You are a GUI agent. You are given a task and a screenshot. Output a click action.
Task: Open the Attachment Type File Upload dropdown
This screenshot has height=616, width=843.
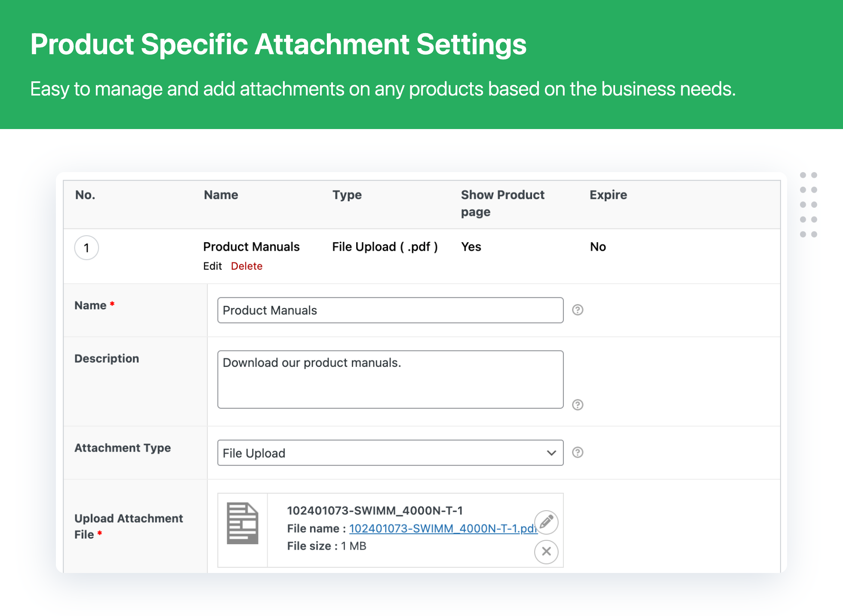tap(390, 453)
